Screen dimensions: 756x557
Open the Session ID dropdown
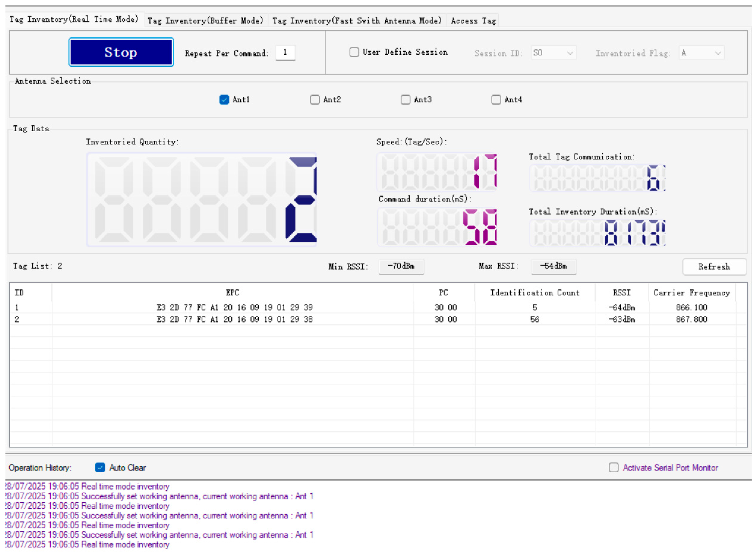[x=553, y=53]
